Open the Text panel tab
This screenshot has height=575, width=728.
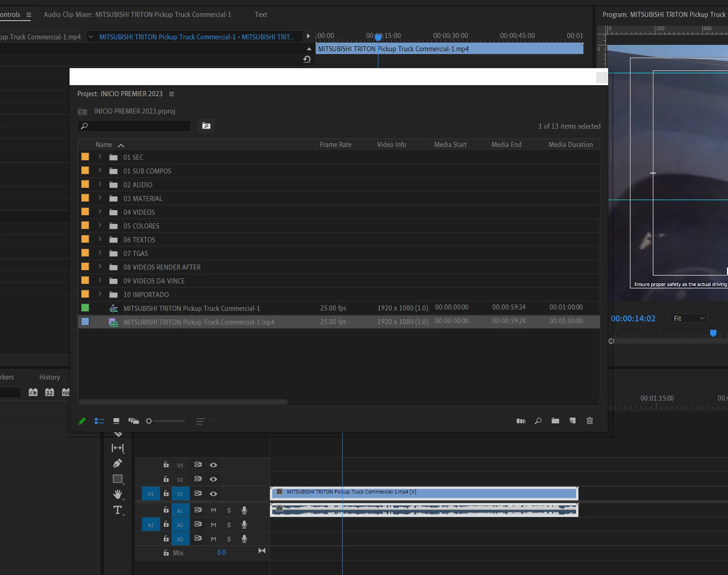pos(261,15)
